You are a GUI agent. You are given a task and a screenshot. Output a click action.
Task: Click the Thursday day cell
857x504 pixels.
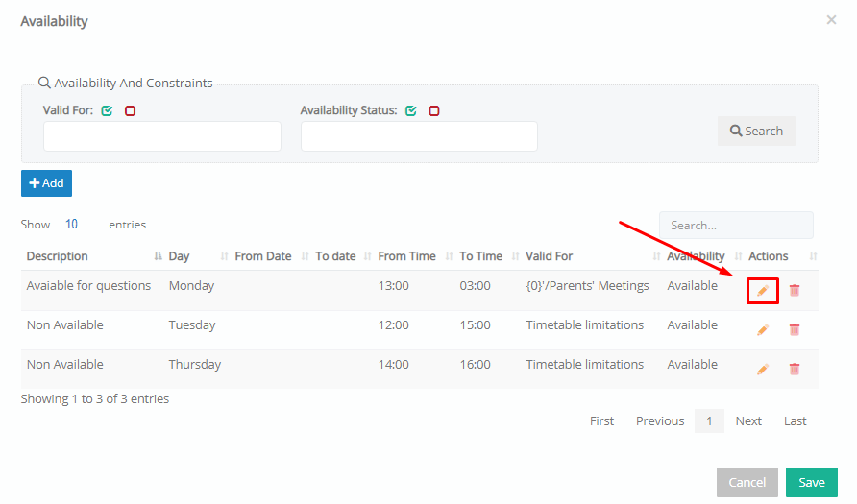(195, 364)
